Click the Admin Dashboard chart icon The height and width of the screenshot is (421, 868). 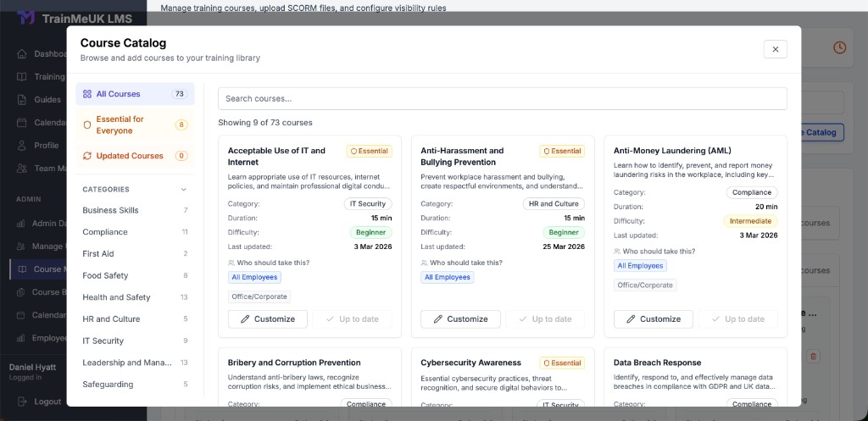[x=20, y=224]
